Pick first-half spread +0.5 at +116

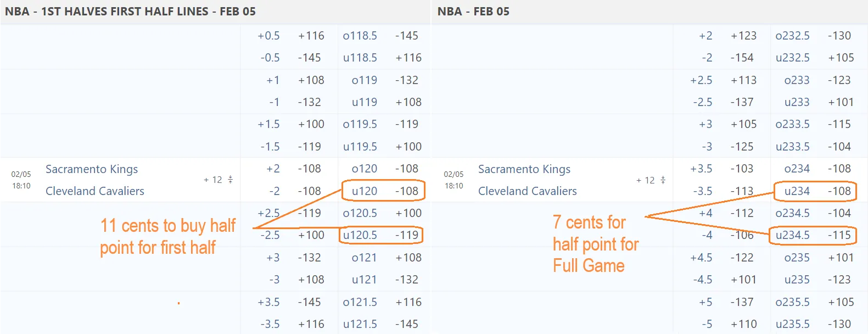pyautogui.click(x=291, y=36)
